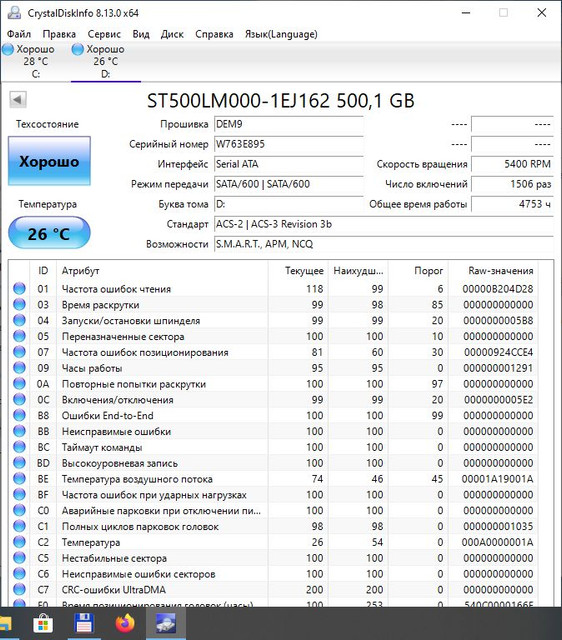The image size is (562, 640).
Task: Click status icon for attribute 0A
Action: tap(19, 384)
